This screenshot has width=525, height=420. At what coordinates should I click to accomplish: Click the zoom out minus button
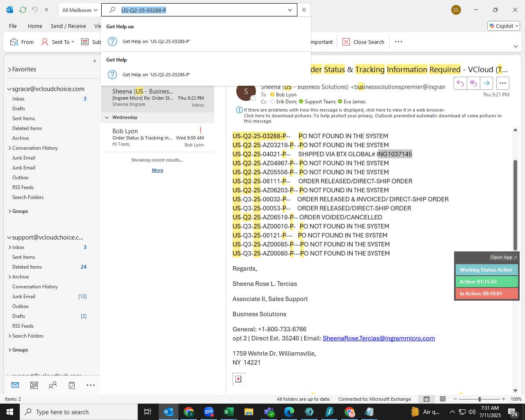[455, 399]
